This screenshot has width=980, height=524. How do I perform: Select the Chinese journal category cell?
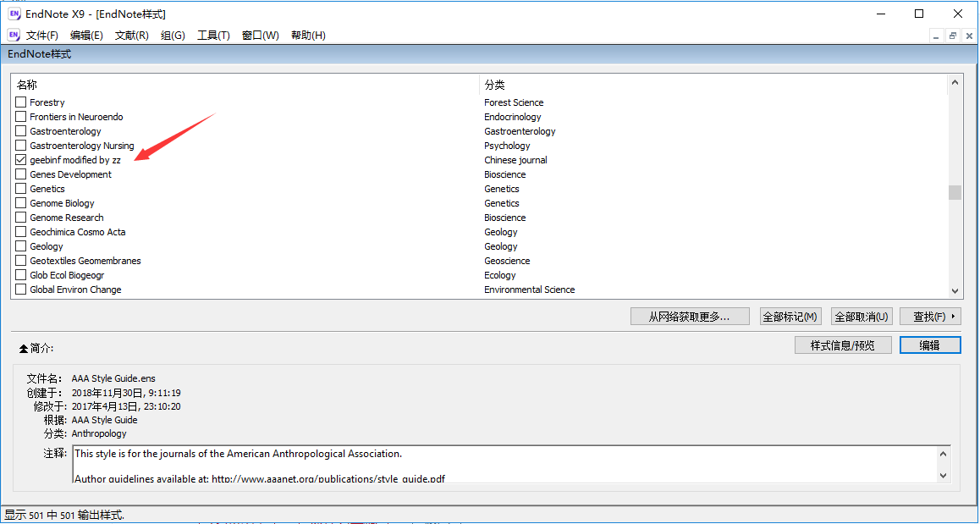tap(515, 160)
